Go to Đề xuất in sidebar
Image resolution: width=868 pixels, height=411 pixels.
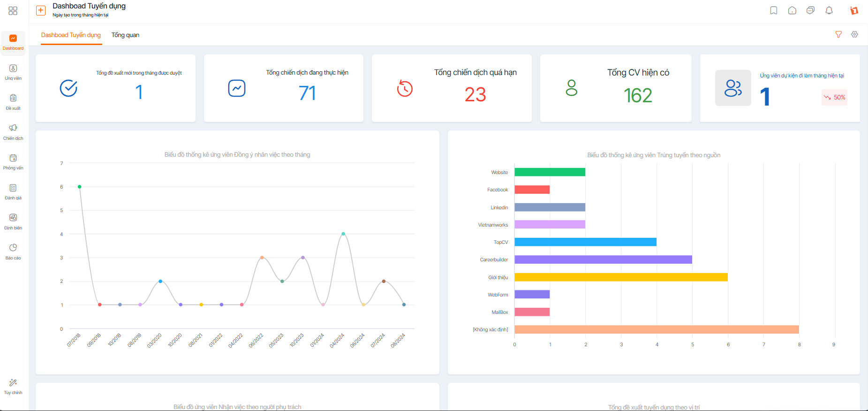13,102
